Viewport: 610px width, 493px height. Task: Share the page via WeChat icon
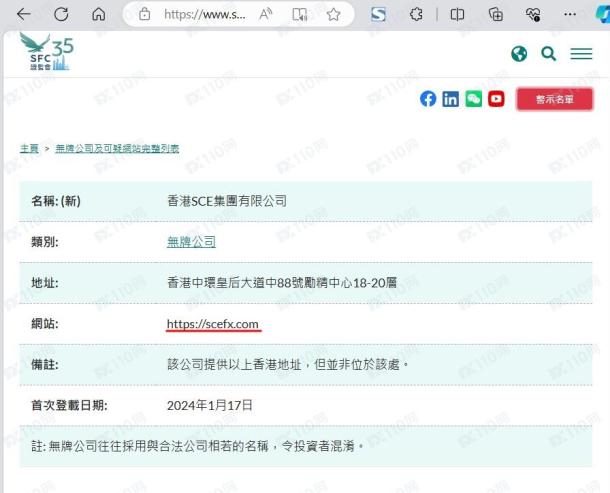point(473,99)
